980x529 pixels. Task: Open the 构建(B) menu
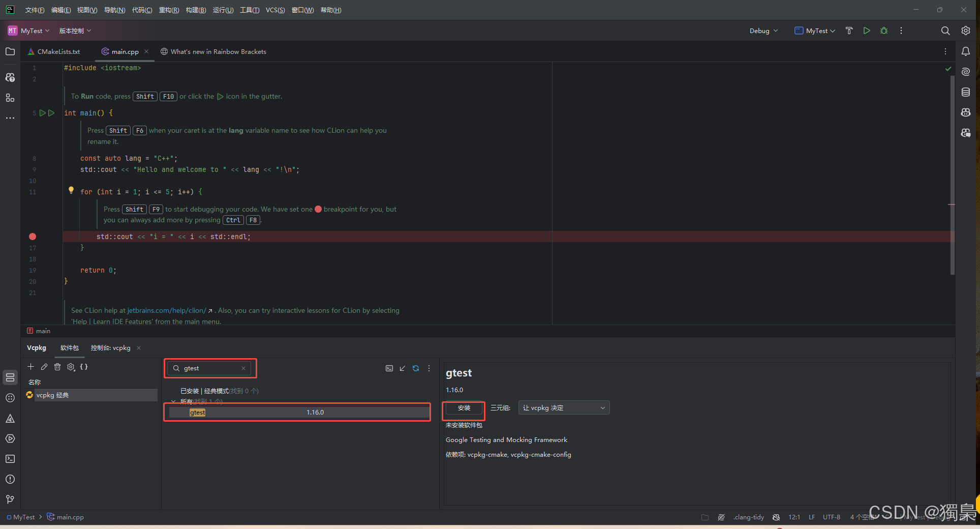[196, 10]
